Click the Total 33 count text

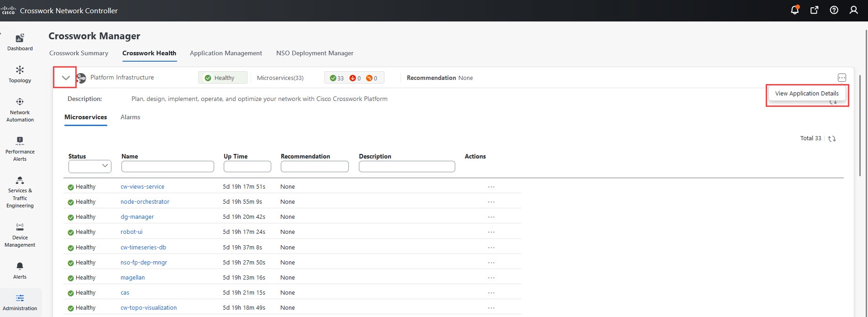point(810,138)
